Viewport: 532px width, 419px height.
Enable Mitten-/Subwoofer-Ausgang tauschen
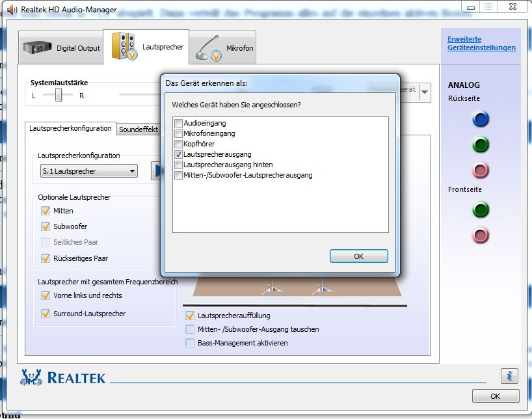tap(190, 329)
